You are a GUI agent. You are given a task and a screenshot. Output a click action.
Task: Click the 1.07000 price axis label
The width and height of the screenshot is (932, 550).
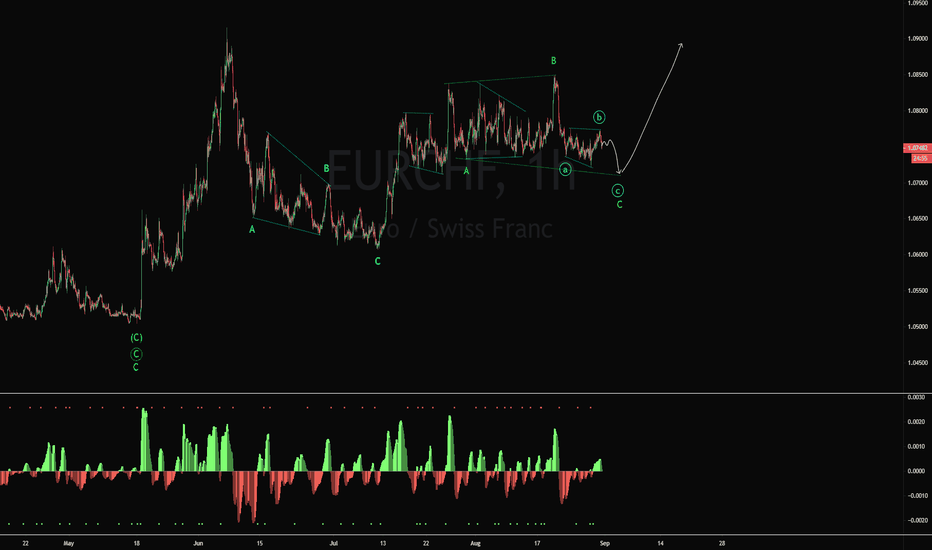[918, 183]
